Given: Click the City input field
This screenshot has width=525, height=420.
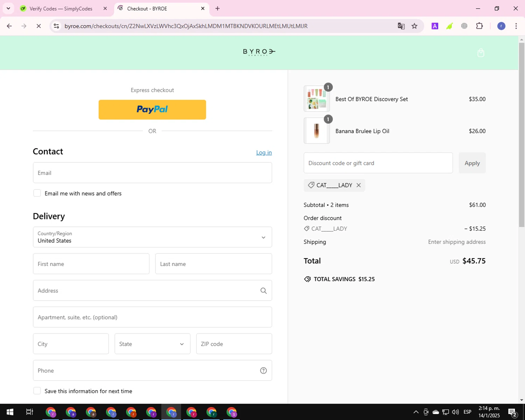Looking at the screenshot, I should 71,344.
